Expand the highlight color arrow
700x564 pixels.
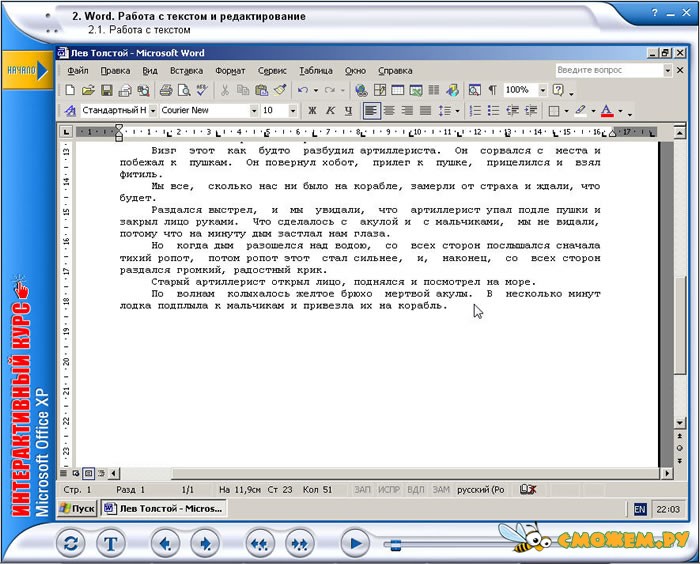point(593,111)
